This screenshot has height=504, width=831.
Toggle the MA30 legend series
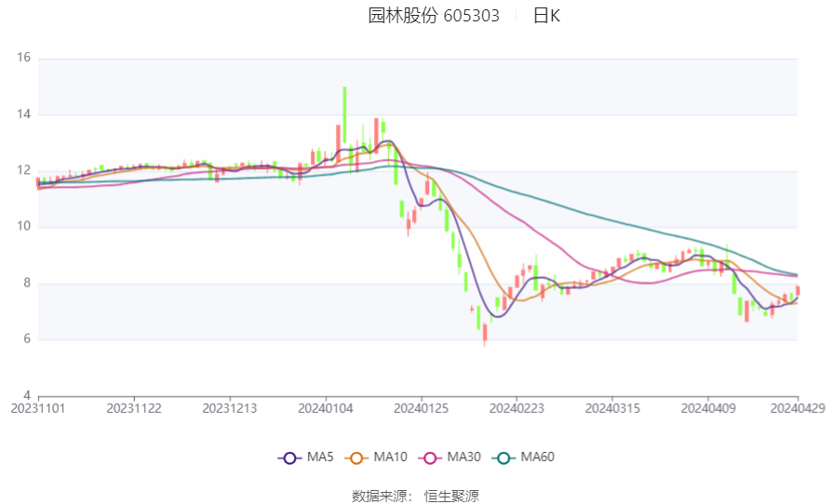click(x=449, y=458)
